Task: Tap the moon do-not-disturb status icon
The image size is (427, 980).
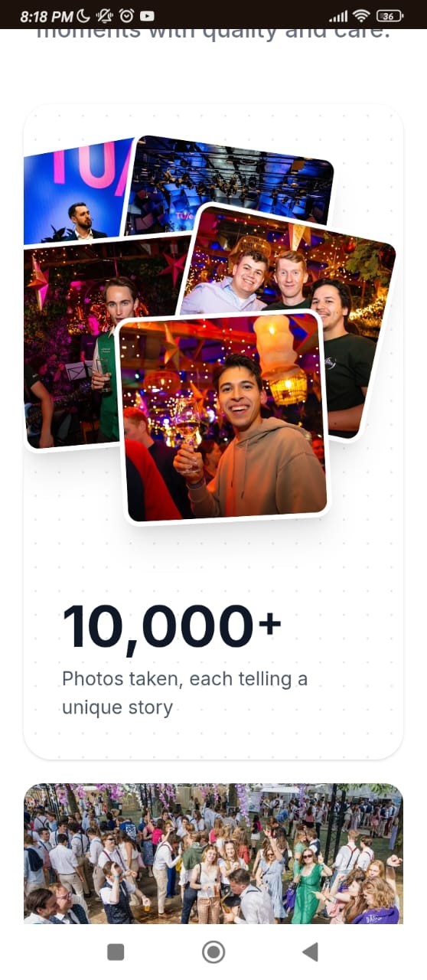Action: click(x=84, y=15)
